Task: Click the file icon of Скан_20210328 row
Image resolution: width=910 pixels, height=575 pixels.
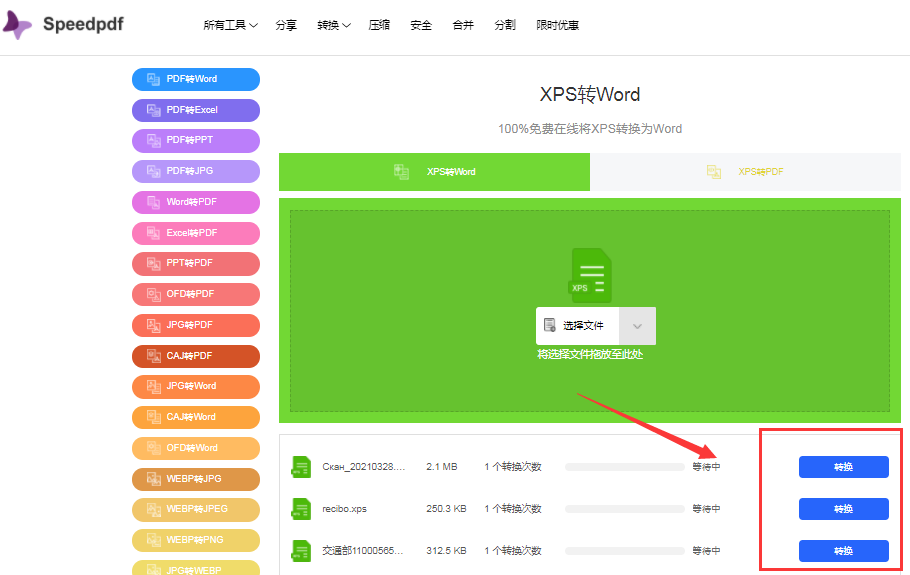Action: coord(301,467)
